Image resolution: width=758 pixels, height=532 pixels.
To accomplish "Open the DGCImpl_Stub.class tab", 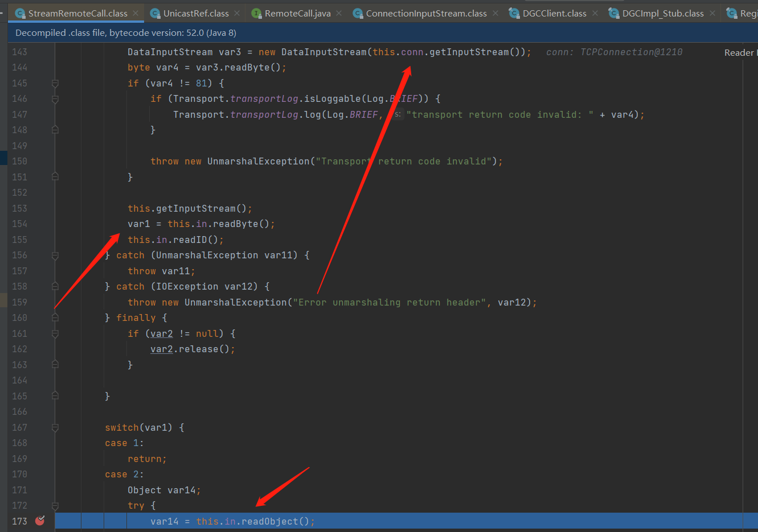I will pos(663,13).
